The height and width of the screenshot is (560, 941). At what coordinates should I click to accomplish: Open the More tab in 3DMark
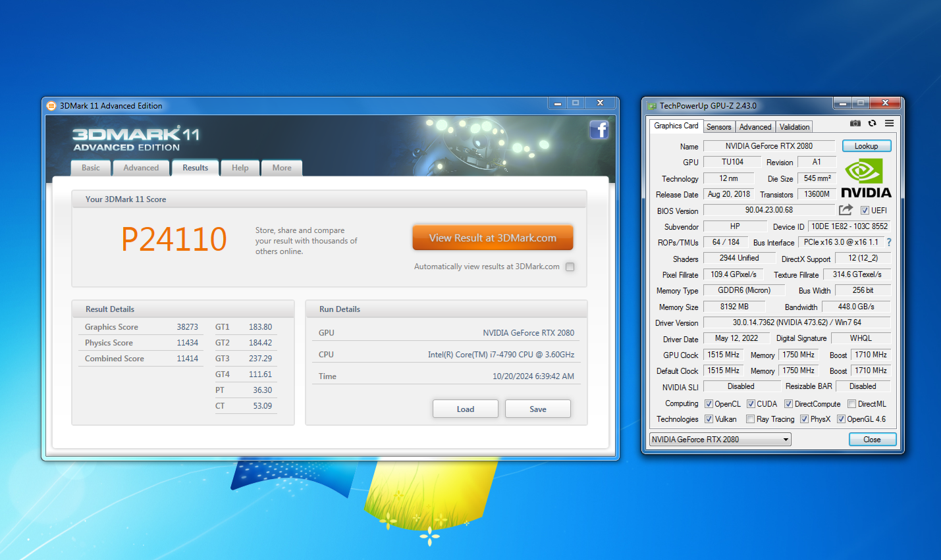pos(282,168)
